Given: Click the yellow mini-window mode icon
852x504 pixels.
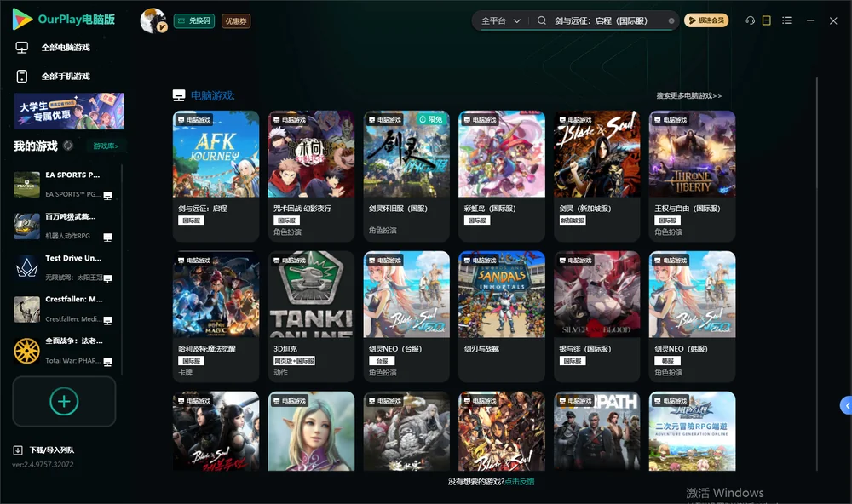Looking at the screenshot, I should [767, 20].
